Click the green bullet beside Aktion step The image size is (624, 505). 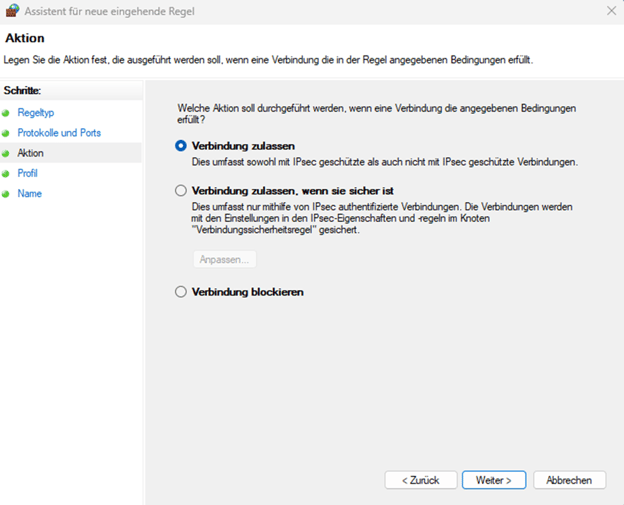[7, 153]
